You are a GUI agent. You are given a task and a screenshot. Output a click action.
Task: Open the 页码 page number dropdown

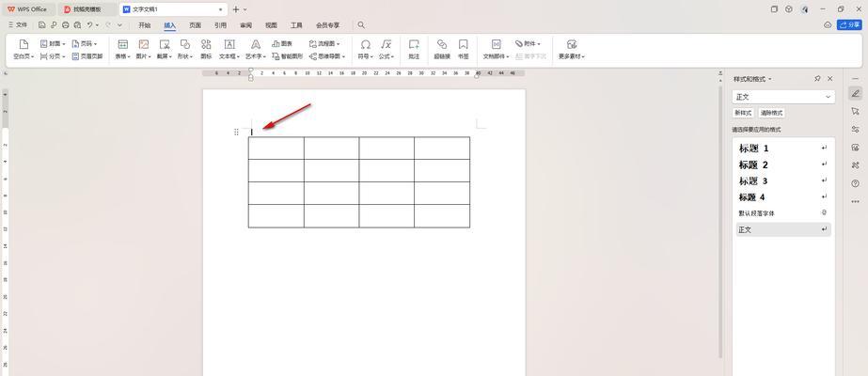85,43
